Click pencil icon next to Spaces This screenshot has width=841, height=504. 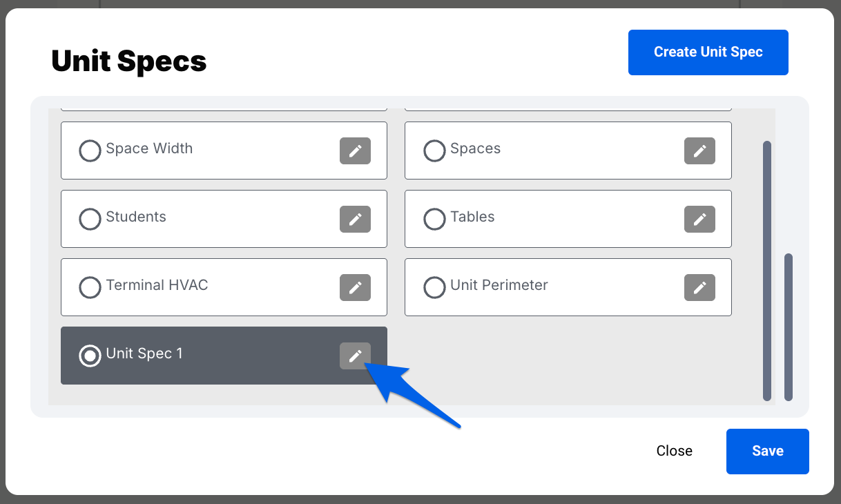699,151
